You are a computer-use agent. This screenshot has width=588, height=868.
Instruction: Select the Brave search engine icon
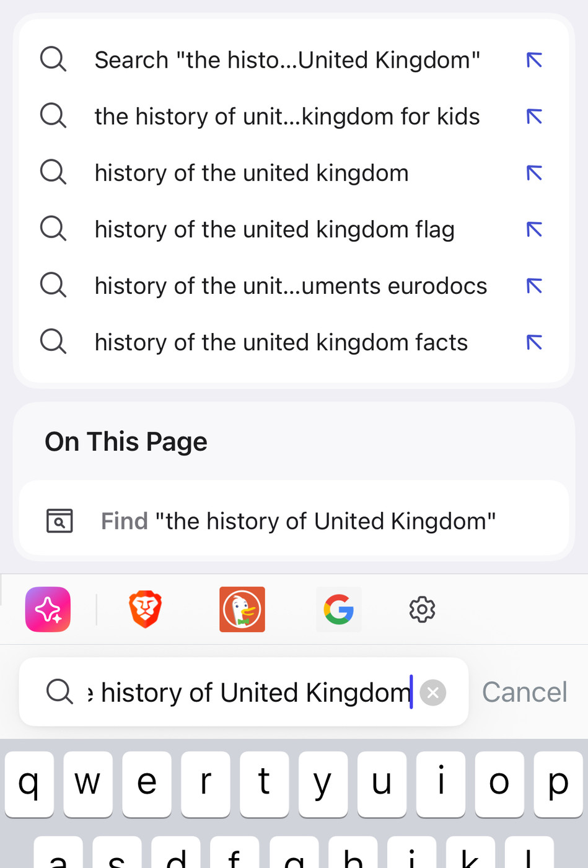(x=145, y=609)
